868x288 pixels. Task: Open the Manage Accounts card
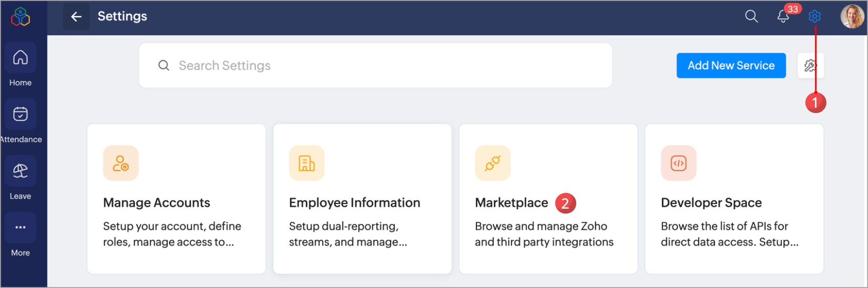coord(176,210)
